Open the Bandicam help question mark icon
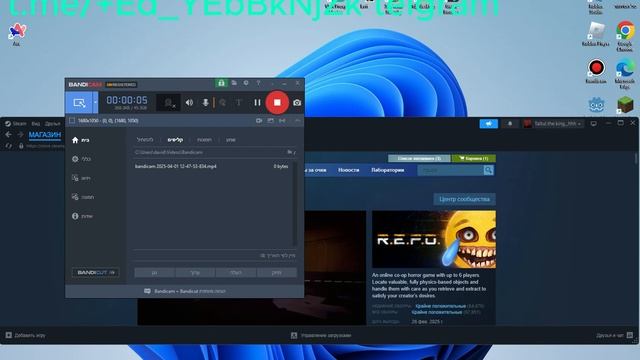The width and height of the screenshot is (640, 360). click(258, 83)
